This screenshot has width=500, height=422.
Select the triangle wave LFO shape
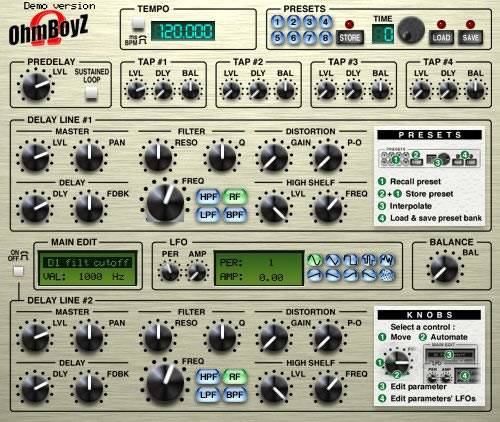coord(333,260)
